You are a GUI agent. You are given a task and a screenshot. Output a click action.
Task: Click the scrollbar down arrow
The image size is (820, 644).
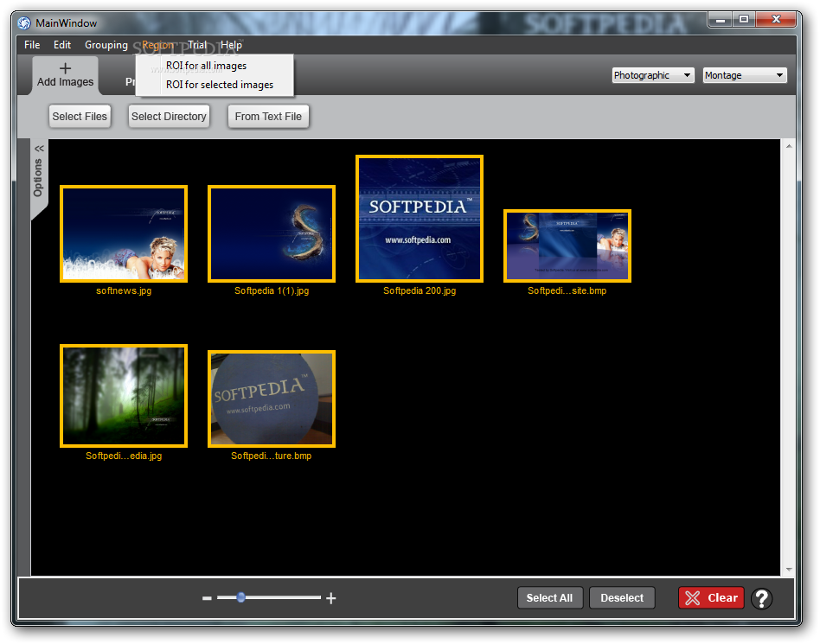(x=789, y=570)
